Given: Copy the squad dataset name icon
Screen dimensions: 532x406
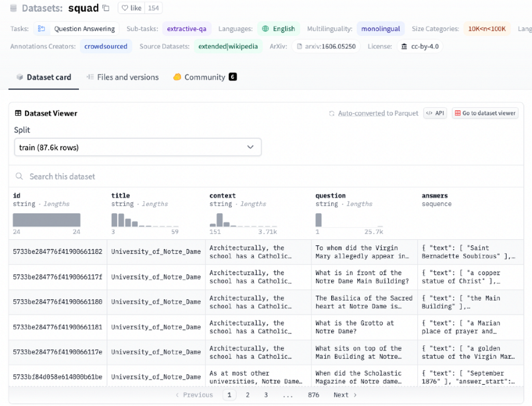Looking at the screenshot, I should click(106, 8).
